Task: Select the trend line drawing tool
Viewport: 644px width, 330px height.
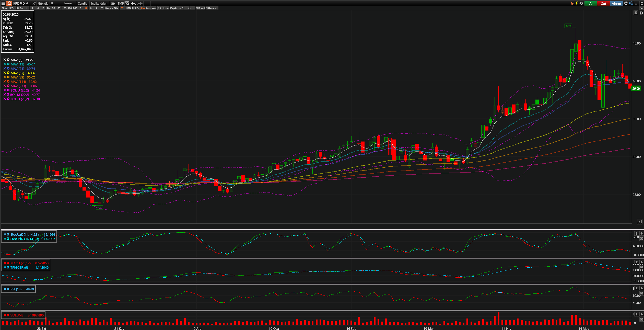Action: tap(181, 8)
